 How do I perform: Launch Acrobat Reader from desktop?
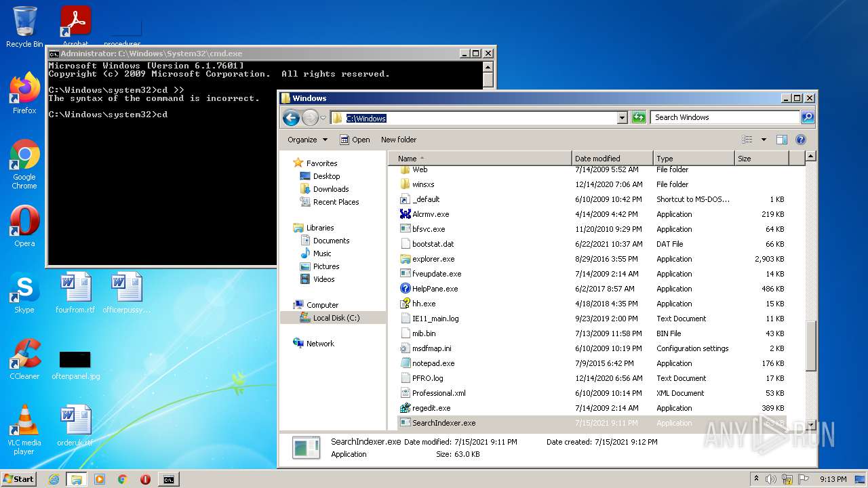point(75,26)
